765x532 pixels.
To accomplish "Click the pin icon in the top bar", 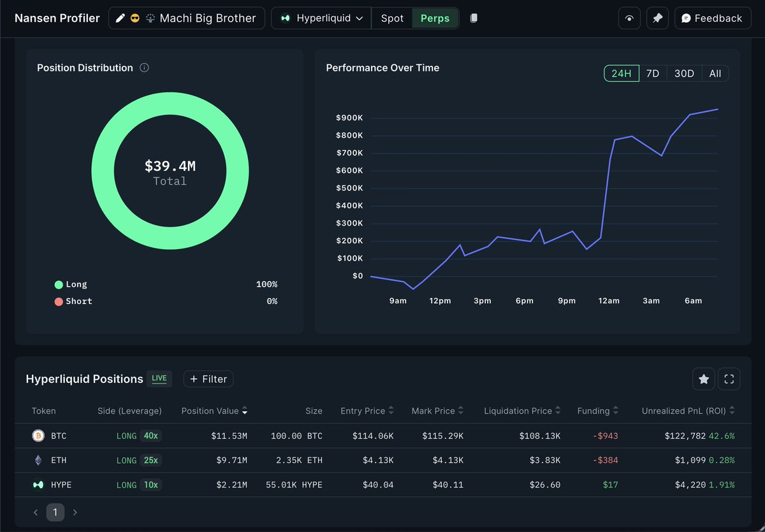I will tap(657, 18).
